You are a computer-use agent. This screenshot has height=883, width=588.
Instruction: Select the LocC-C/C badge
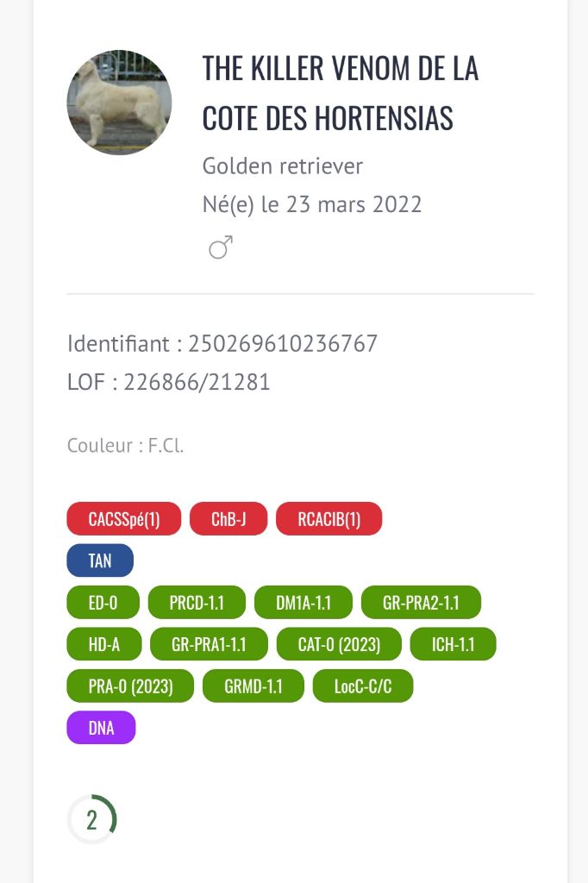363,686
